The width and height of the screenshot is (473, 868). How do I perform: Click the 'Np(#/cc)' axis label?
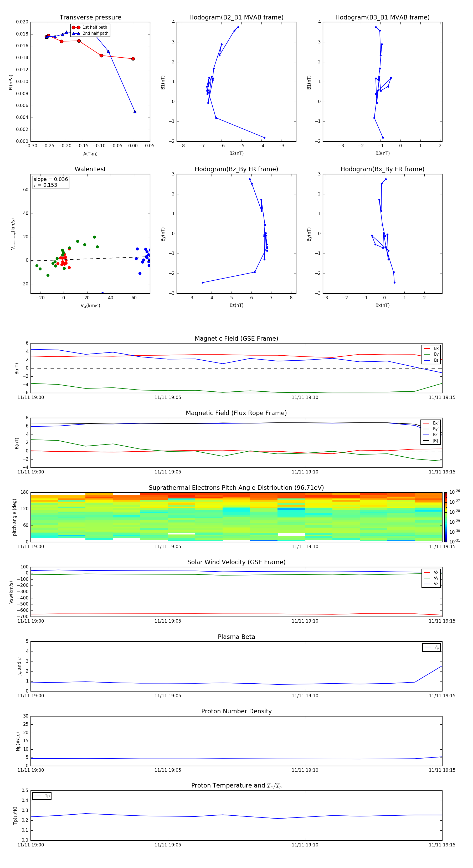pos(18,741)
